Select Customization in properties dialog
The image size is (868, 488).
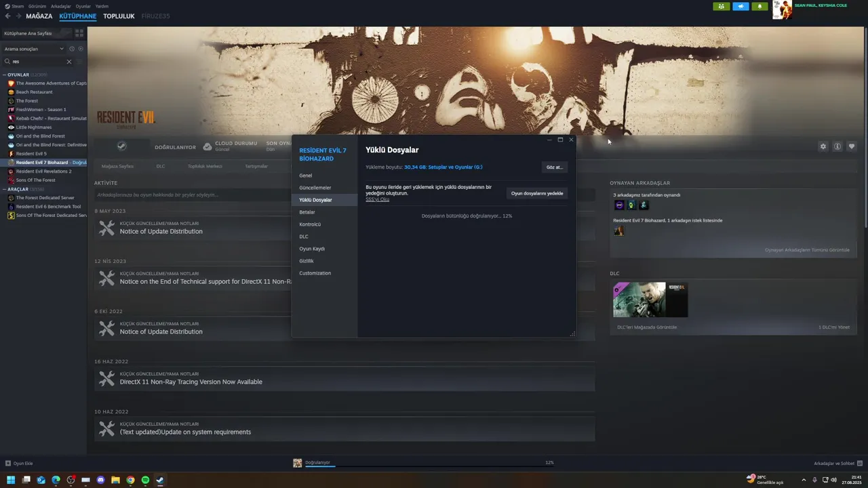(x=324, y=273)
